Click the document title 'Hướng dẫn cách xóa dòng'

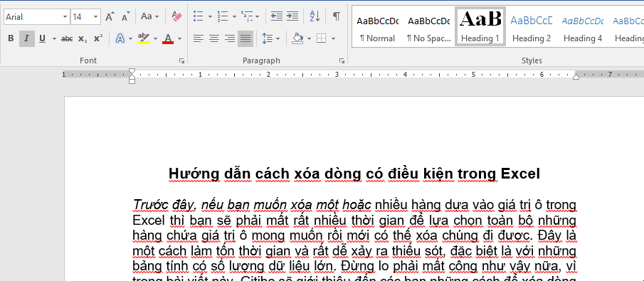tap(265, 174)
